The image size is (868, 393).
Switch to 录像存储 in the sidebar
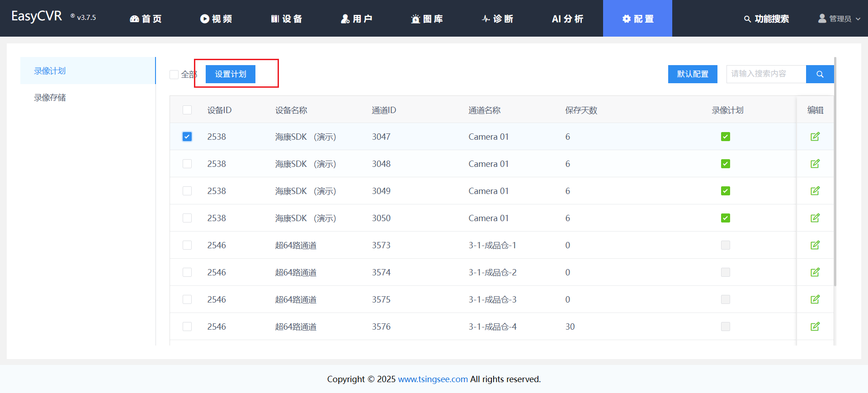[50, 98]
